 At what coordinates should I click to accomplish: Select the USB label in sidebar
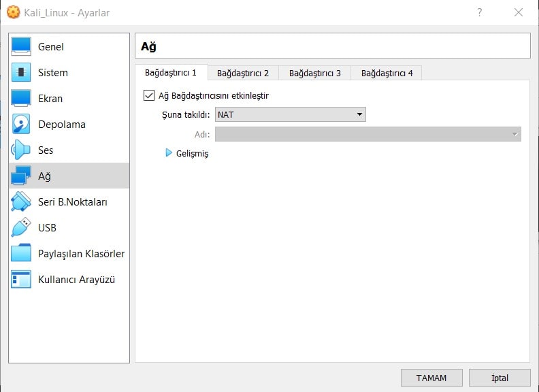(47, 227)
